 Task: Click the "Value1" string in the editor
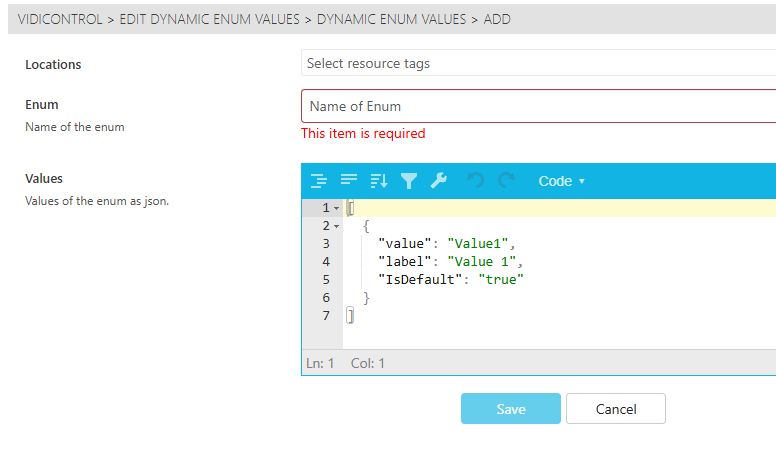[x=479, y=244]
